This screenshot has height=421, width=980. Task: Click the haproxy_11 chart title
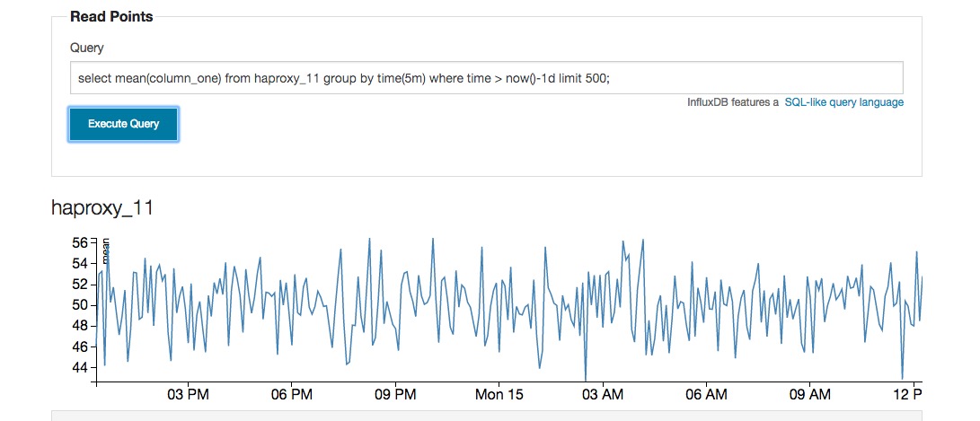(102, 208)
